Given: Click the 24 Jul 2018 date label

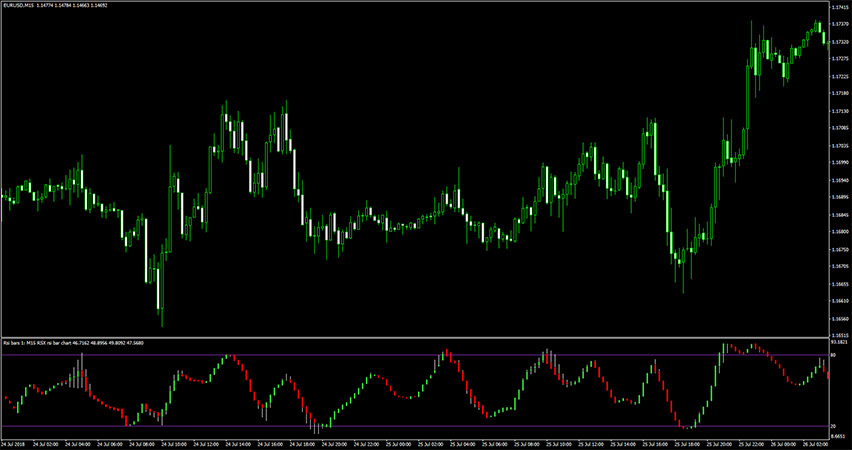Looking at the screenshot, I should (x=16, y=444).
